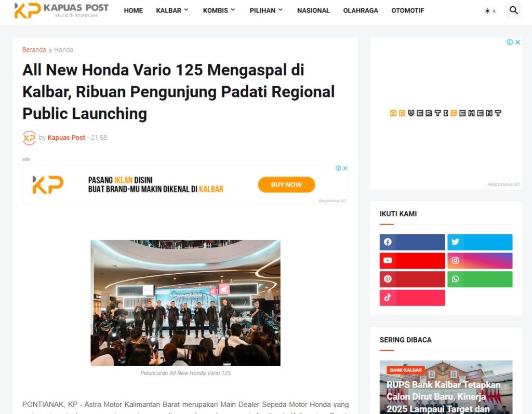Open the WhatsApp follow button
Screen dimensions: 532x414
click(x=480, y=279)
